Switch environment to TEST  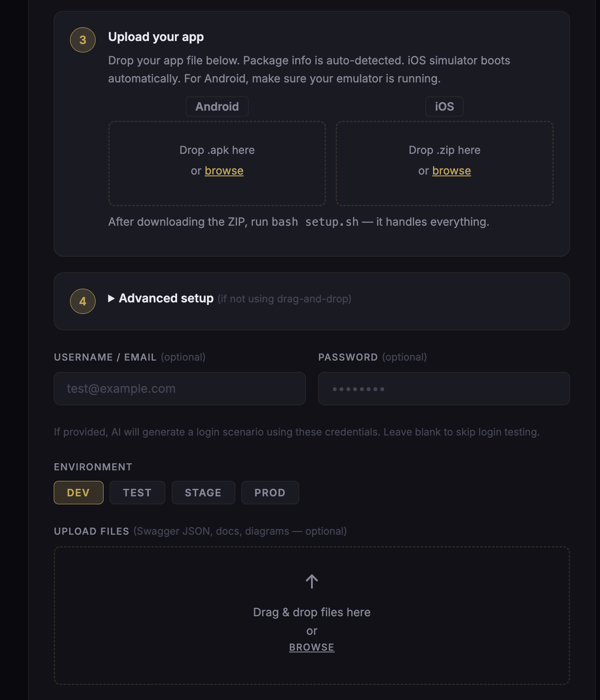pyautogui.click(x=137, y=492)
